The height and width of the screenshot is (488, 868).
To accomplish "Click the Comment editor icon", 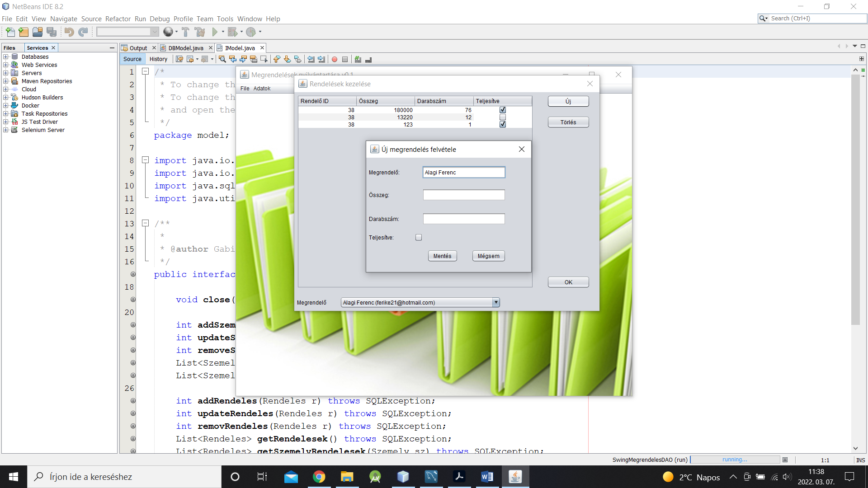I will point(358,59).
